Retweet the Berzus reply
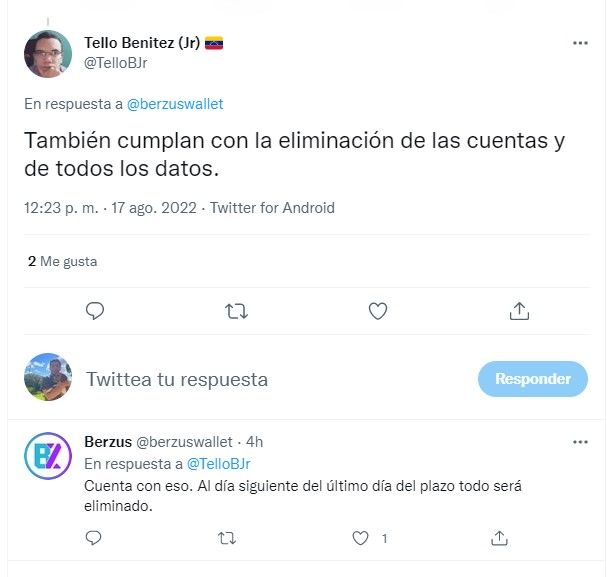This screenshot has height=577, width=607. pos(227,538)
